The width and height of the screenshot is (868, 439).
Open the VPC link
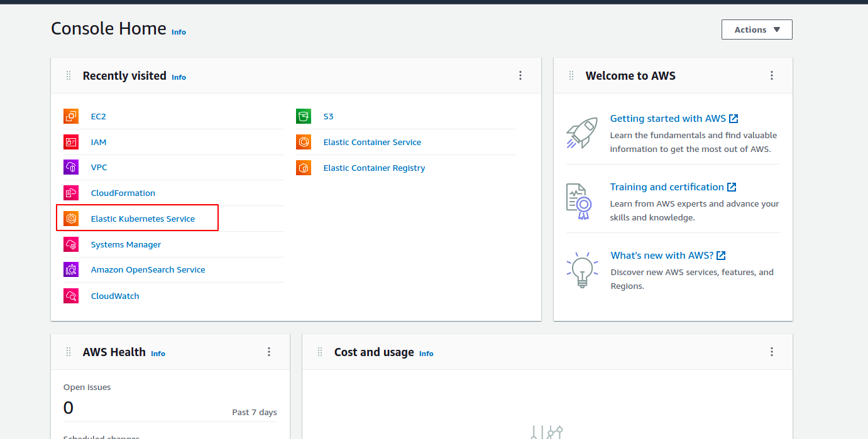click(x=99, y=167)
